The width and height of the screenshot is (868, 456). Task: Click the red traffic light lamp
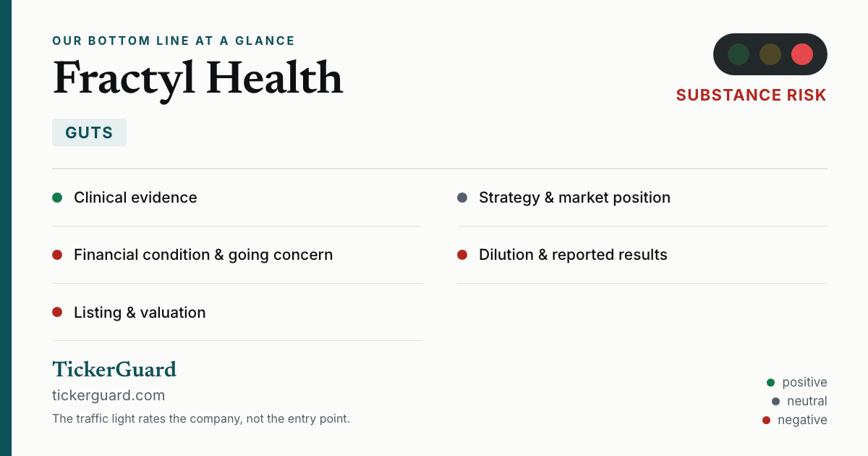pos(802,54)
